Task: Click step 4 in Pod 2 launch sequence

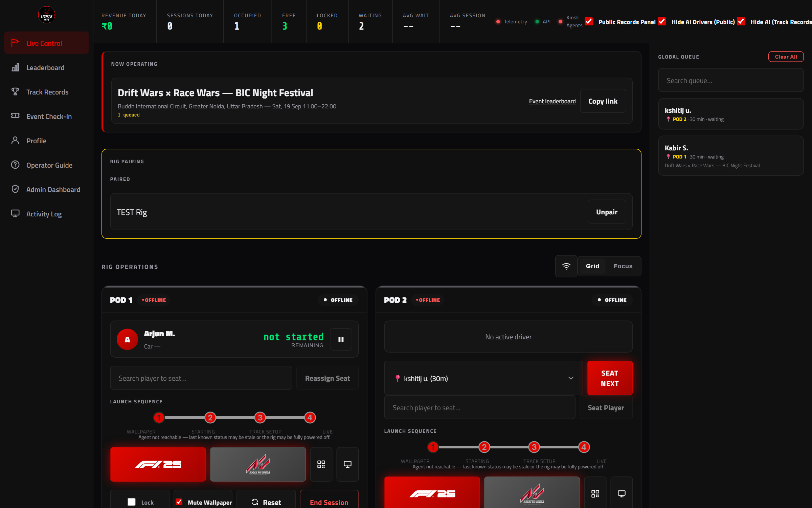Action: click(x=584, y=447)
